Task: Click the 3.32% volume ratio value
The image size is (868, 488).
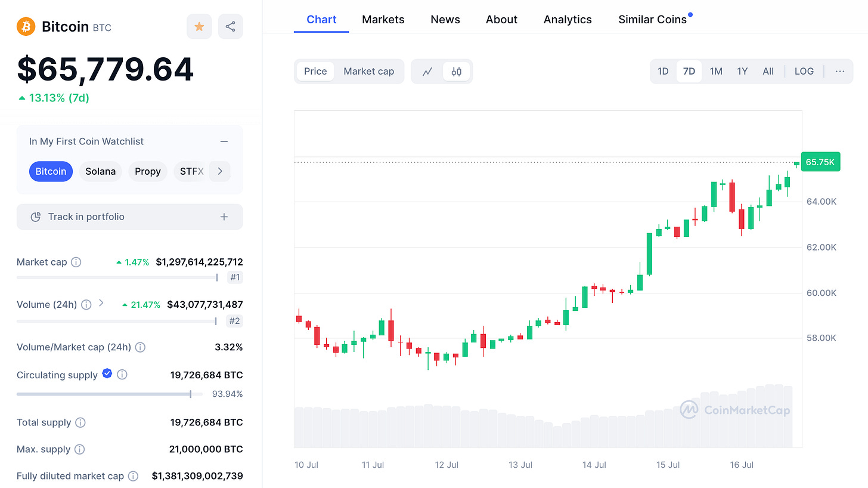Action: point(229,347)
